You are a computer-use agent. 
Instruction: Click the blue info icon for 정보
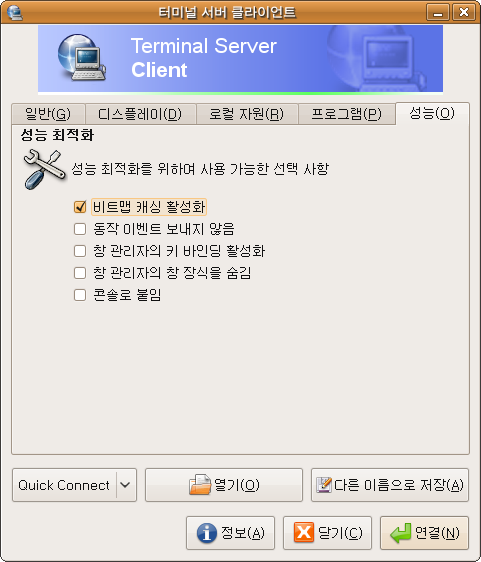click(x=207, y=533)
